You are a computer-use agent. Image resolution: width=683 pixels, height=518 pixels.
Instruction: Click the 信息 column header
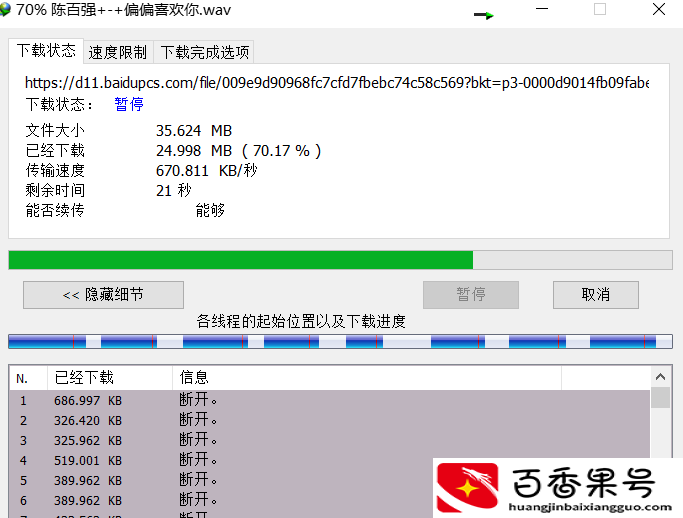(x=367, y=378)
